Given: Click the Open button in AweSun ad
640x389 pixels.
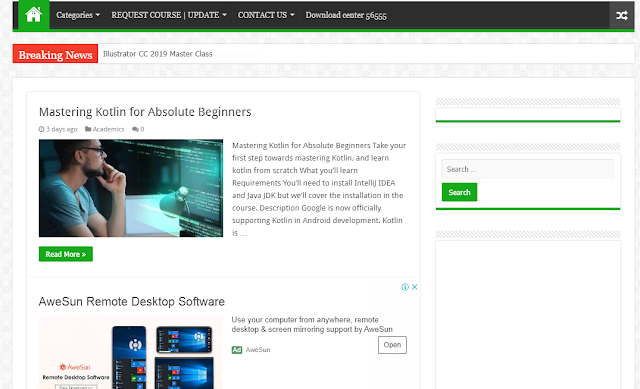Looking at the screenshot, I should pyautogui.click(x=392, y=345).
